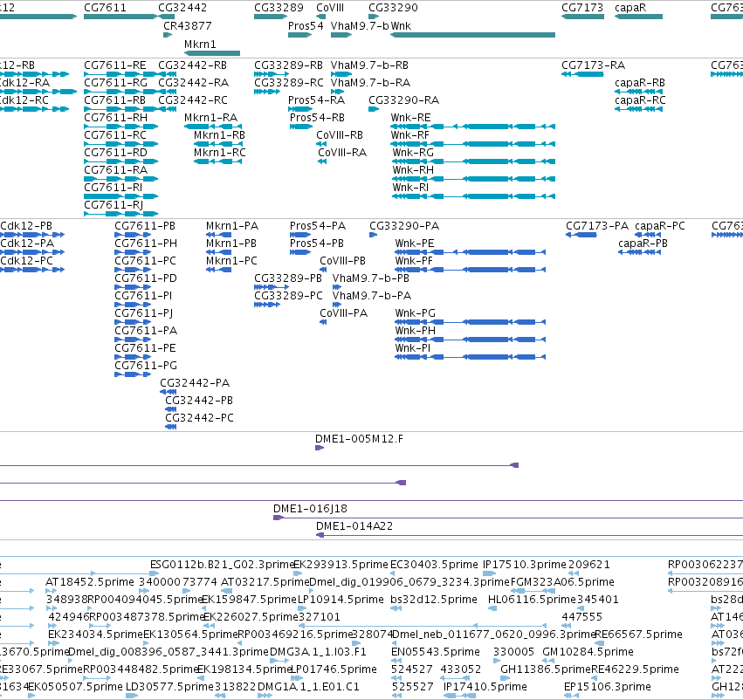743x700 pixels.
Task: Open the EN05543.5prime feature label
Action: click(435, 652)
